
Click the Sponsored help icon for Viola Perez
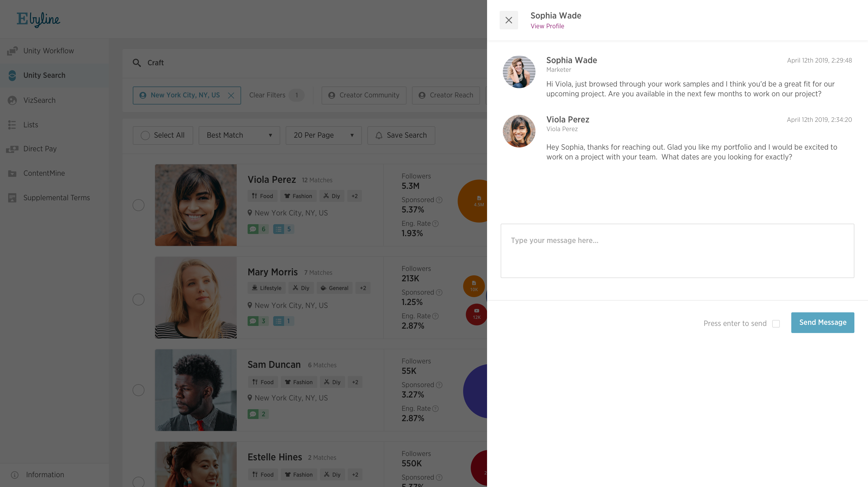click(x=439, y=200)
